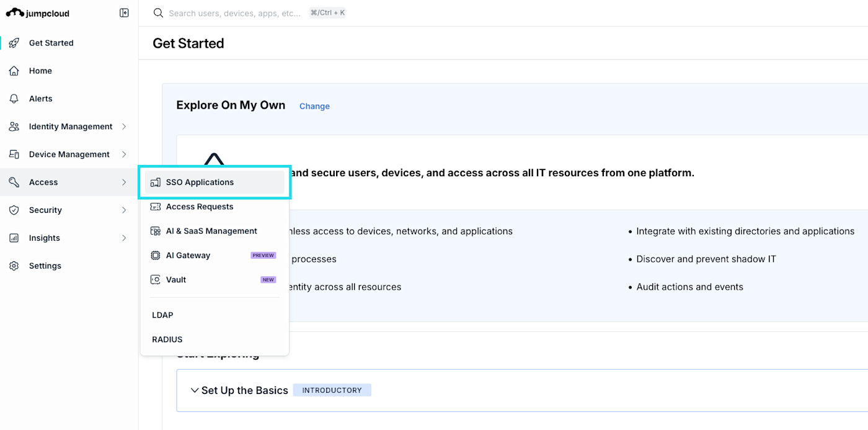Click the Explore On My Own heading
The height and width of the screenshot is (430, 868).
click(231, 105)
